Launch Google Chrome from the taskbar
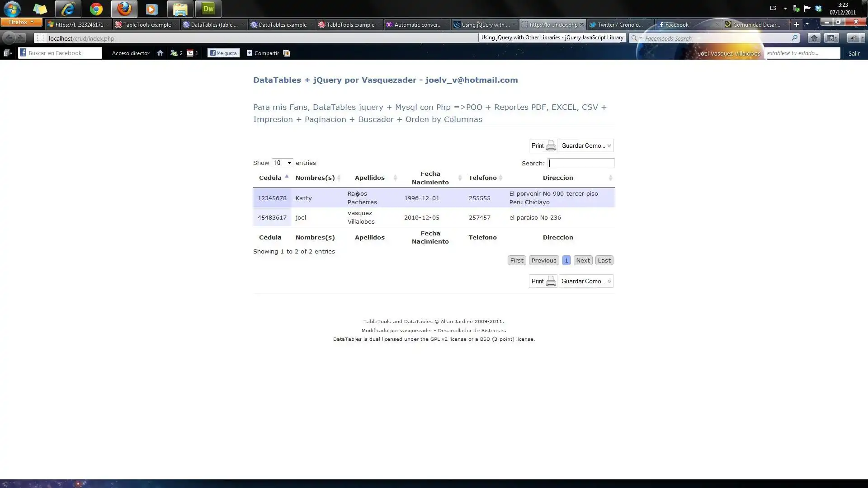Image resolution: width=868 pixels, height=488 pixels. coord(96,9)
